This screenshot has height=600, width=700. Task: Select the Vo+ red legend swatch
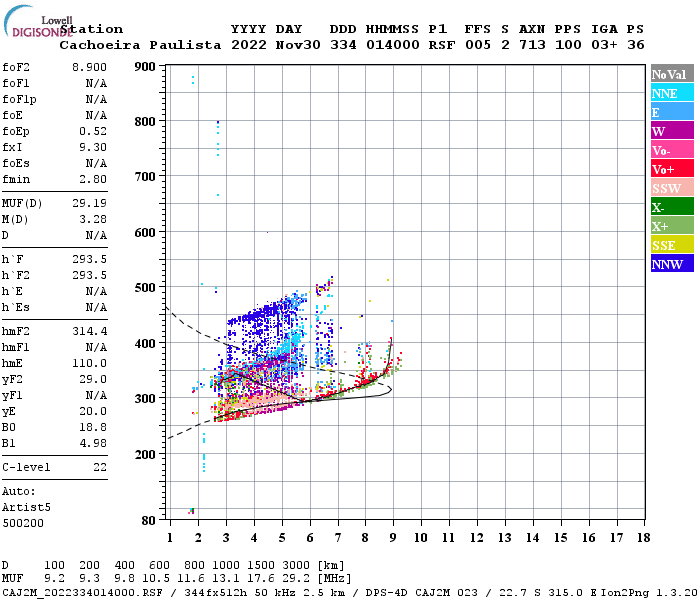(672, 168)
